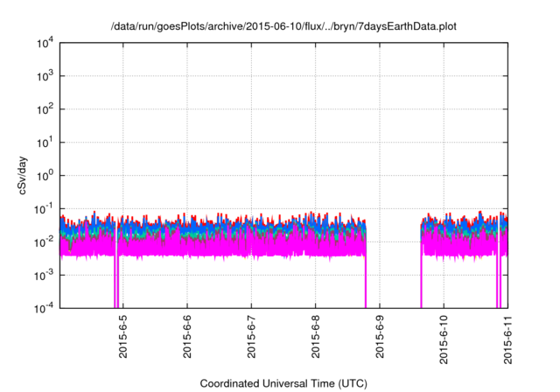Select the cSv/day y-axis label

pos(23,175)
